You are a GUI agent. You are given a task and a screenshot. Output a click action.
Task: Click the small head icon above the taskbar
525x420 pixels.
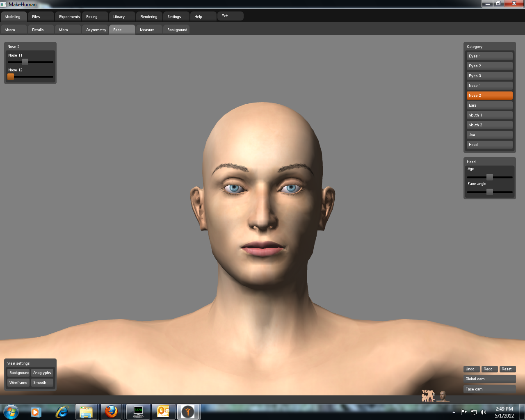coord(443,396)
